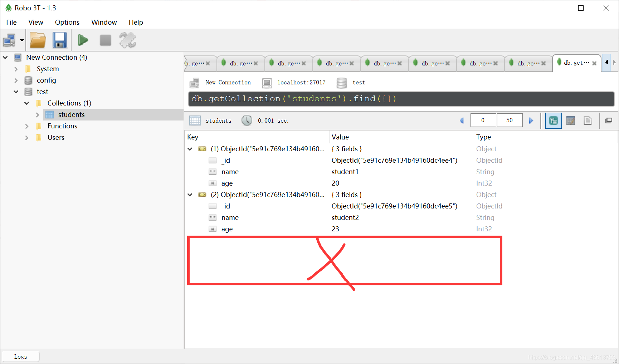
Task: Click the students results table icon
Action: pos(195,120)
